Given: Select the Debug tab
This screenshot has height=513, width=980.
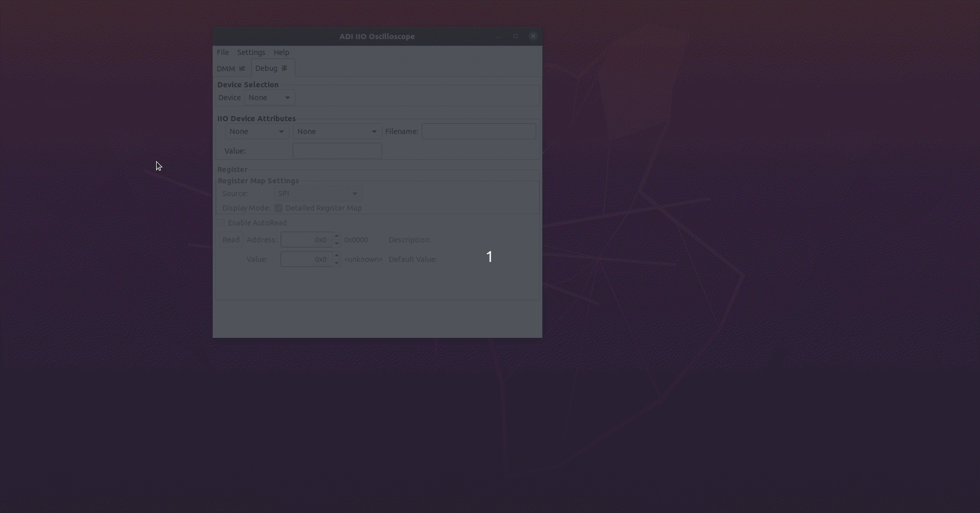Looking at the screenshot, I should pyautogui.click(x=266, y=68).
